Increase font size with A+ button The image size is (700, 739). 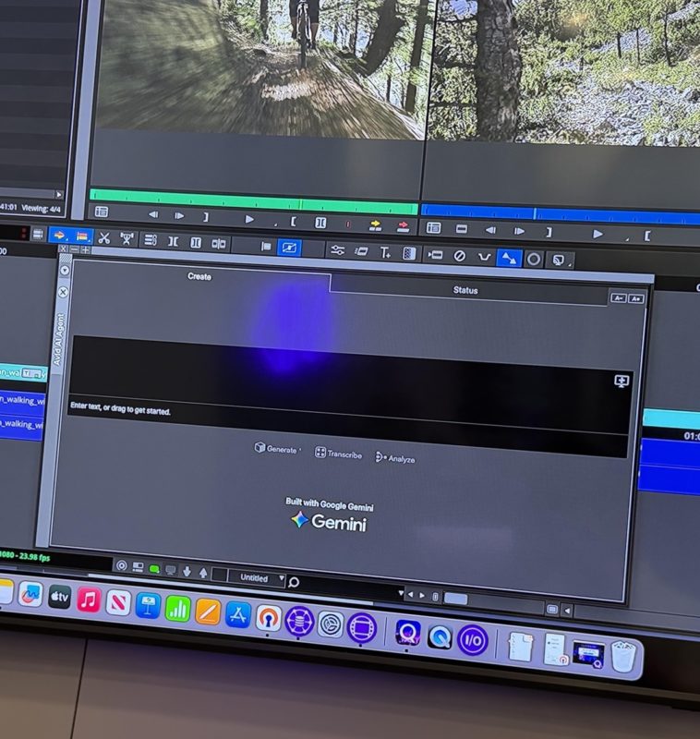click(636, 298)
